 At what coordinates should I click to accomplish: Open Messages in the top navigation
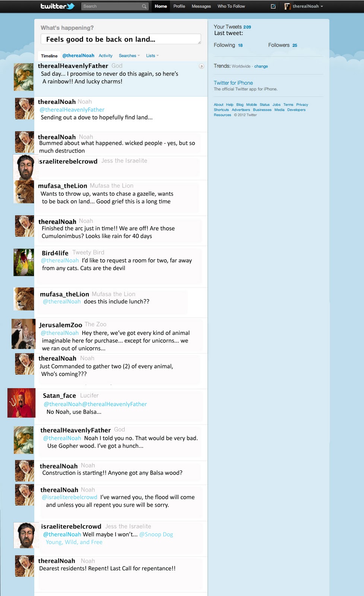[201, 6]
